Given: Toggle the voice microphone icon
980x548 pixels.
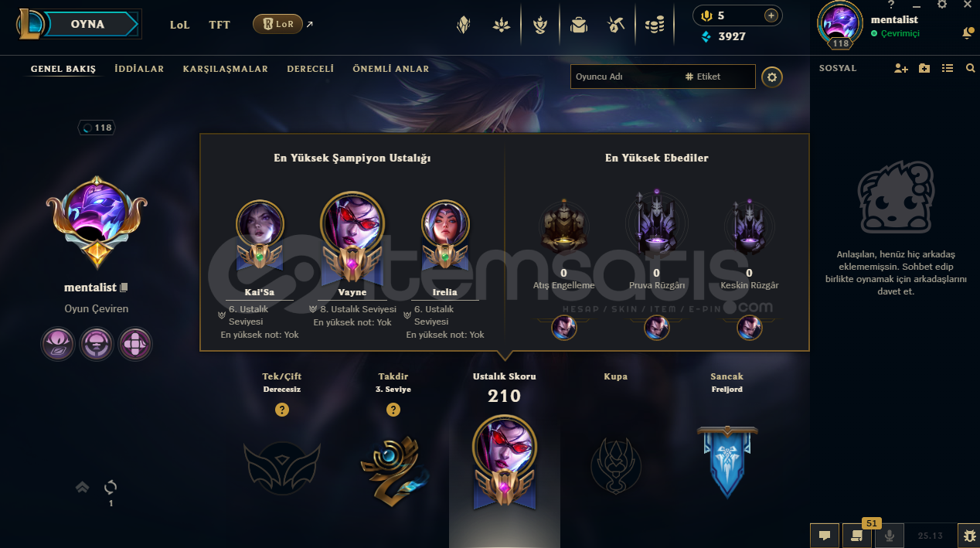Looking at the screenshot, I should click(889, 535).
